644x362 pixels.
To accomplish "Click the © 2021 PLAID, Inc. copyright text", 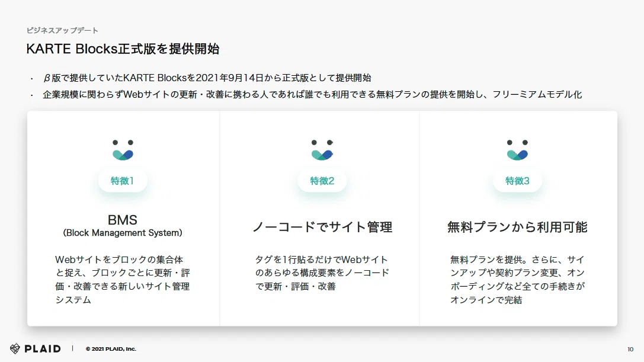I will click(x=111, y=349).
